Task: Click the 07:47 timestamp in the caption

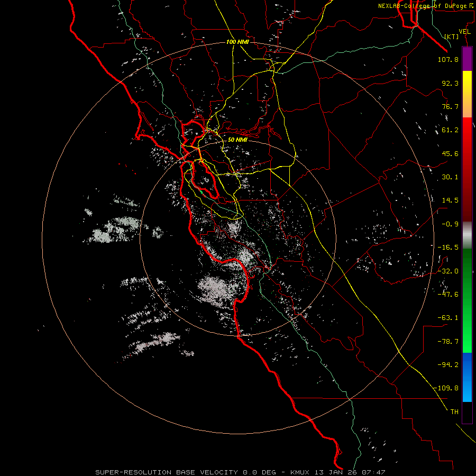Action: point(374,472)
